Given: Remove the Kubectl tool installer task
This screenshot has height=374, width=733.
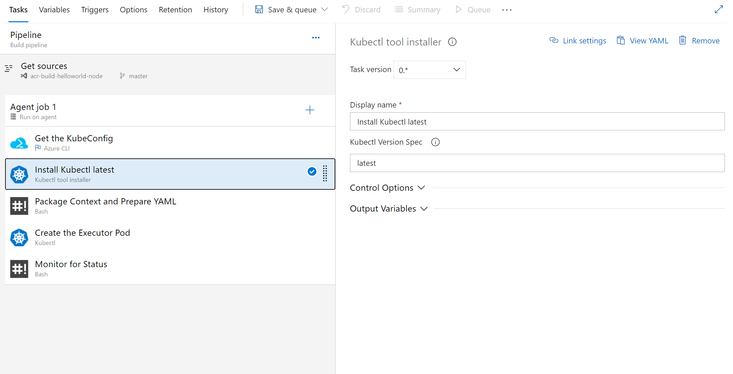Looking at the screenshot, I should click(699, 41).
